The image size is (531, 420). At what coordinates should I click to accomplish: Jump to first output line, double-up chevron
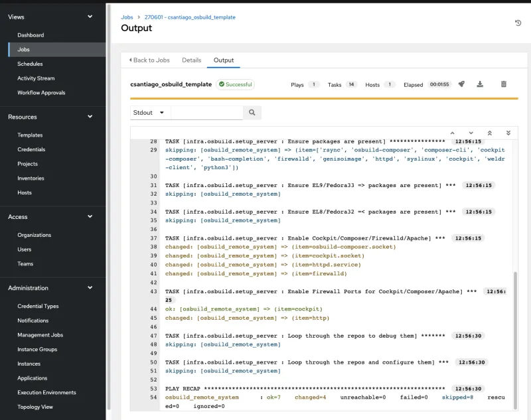click(x=490, y=133)
